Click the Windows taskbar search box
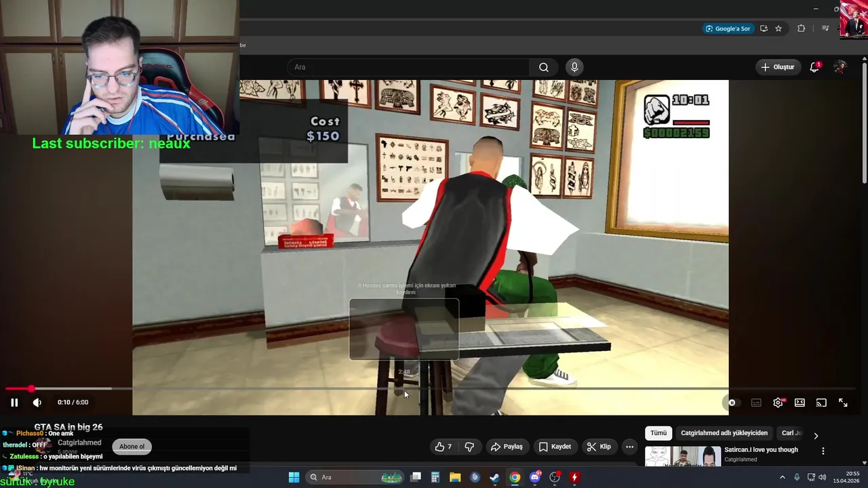This screenshot has width=868, height=488. click(x=355, y=477)
